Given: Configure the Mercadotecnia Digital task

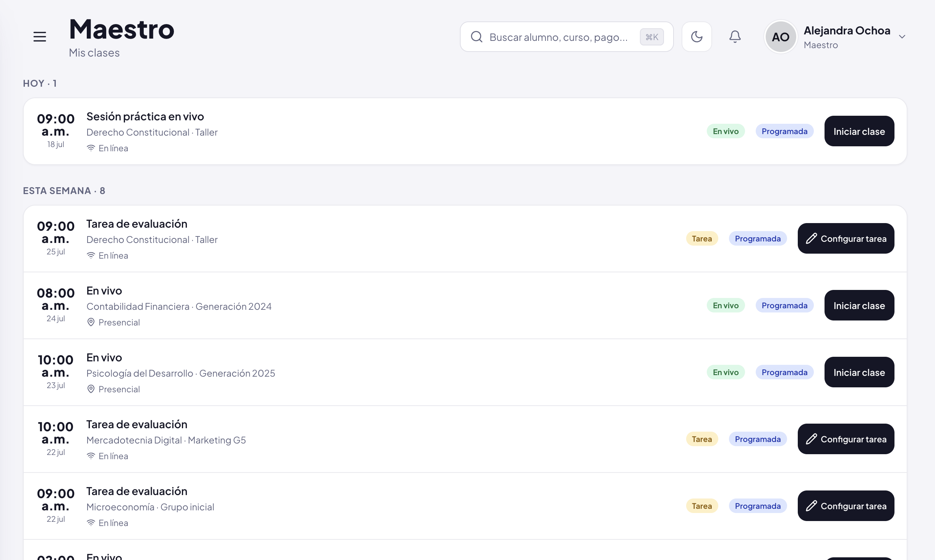Looking at the screenshot, I should click(x=846, y=439).
